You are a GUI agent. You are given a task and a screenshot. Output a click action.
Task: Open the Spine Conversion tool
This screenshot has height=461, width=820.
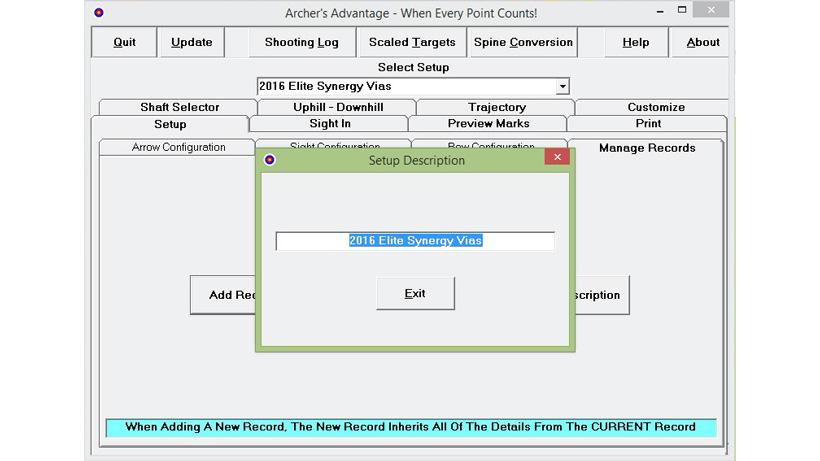coord(523,42)
